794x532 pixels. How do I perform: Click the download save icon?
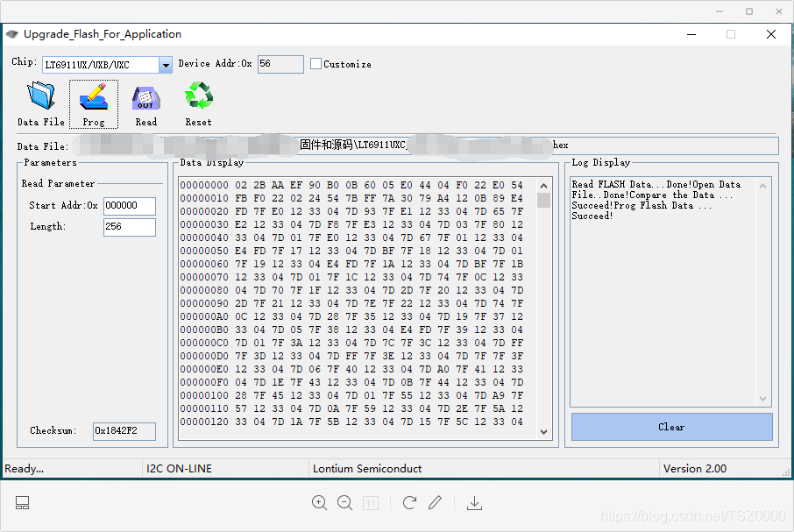click(x=474, y=503)
